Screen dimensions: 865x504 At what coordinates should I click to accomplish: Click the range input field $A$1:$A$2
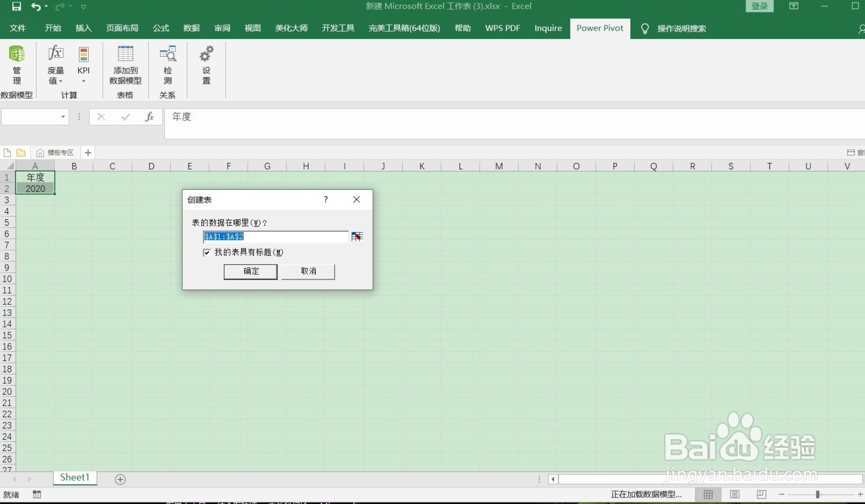276,237
